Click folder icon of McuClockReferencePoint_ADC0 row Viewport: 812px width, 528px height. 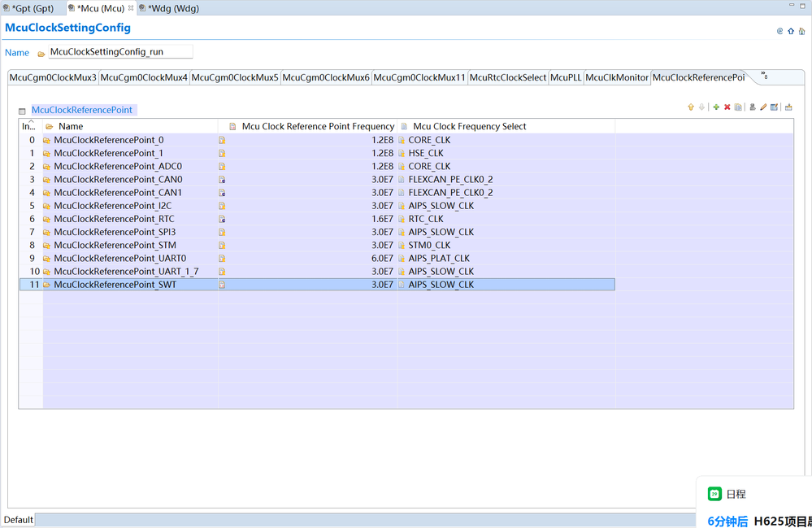pyautogui.click(x=46, y=167)
